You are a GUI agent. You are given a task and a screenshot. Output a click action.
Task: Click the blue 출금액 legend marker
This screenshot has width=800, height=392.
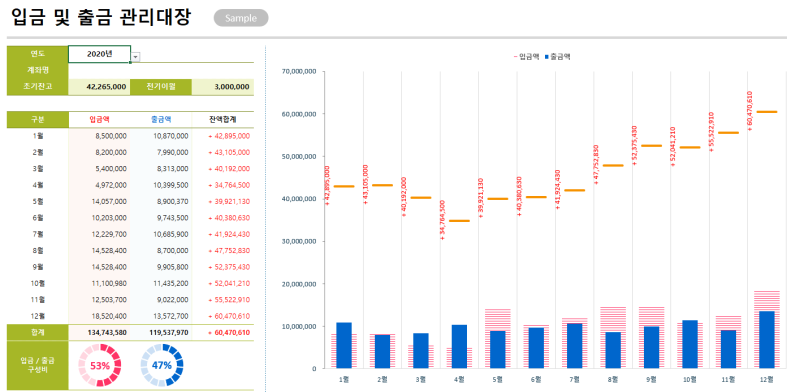point(547,57)
